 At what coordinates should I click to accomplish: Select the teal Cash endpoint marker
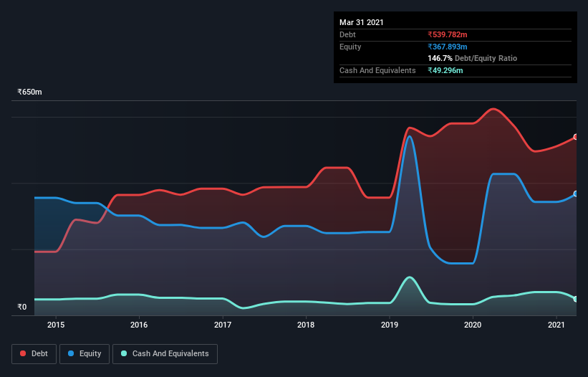pyautogui.click(x=576, y=299)
